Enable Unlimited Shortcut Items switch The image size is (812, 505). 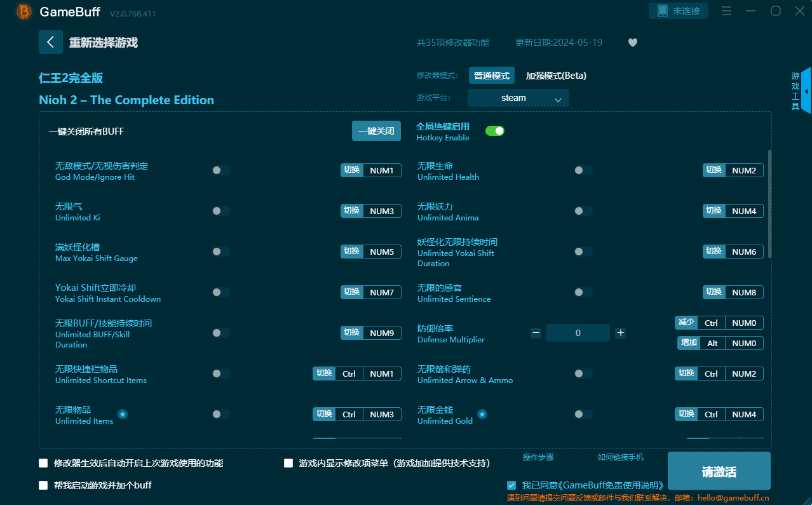click(221, 374)
